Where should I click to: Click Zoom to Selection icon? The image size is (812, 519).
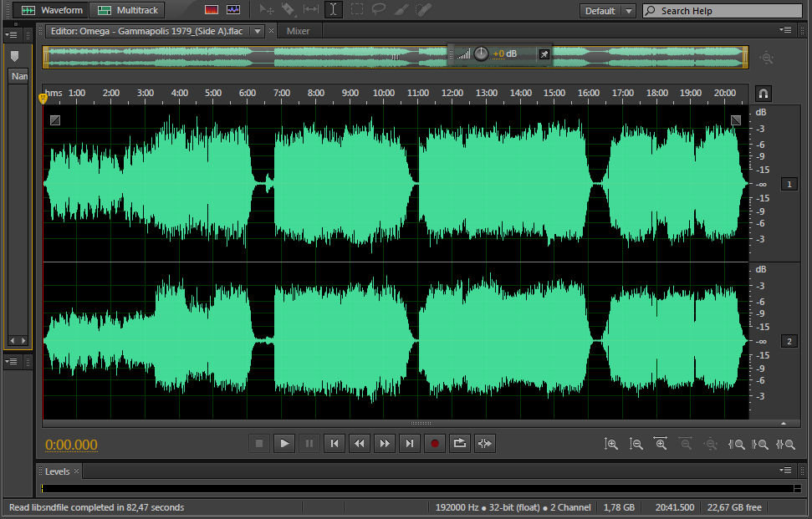click(x=785, y=444)
